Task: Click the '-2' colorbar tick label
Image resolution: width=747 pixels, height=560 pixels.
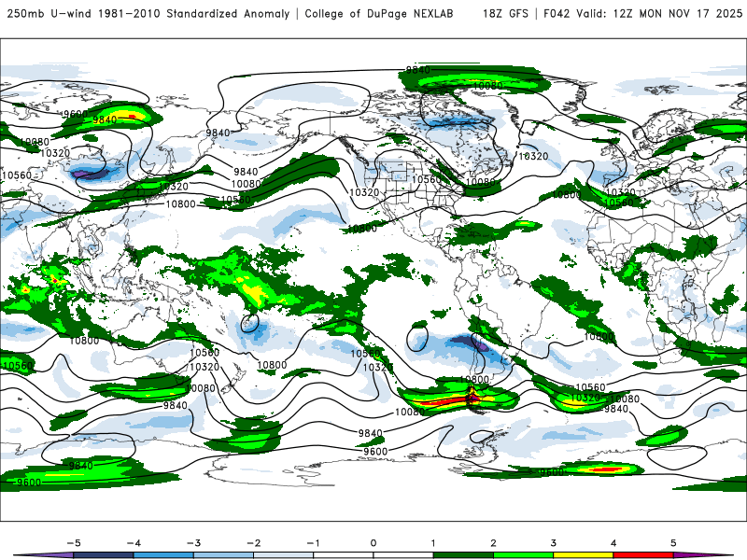Action: 253,543
